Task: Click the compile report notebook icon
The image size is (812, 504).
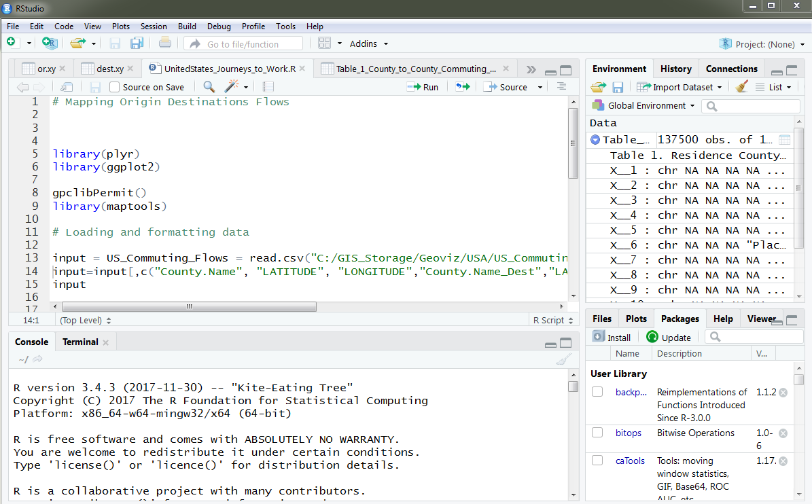Action: (268, 87)
